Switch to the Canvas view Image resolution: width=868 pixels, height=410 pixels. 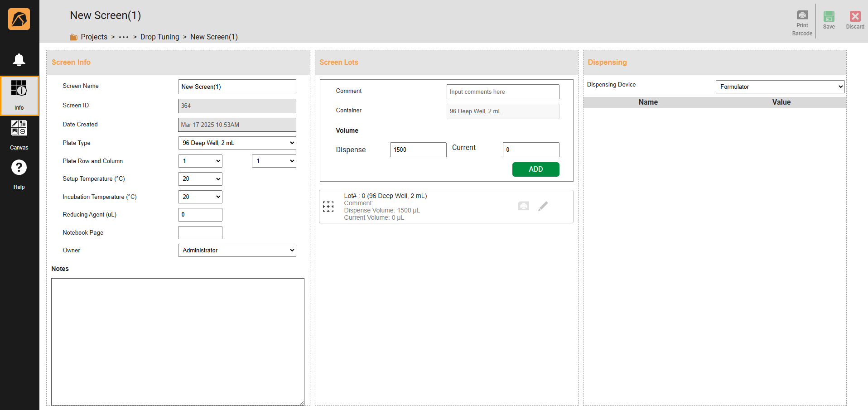point(19,134)
